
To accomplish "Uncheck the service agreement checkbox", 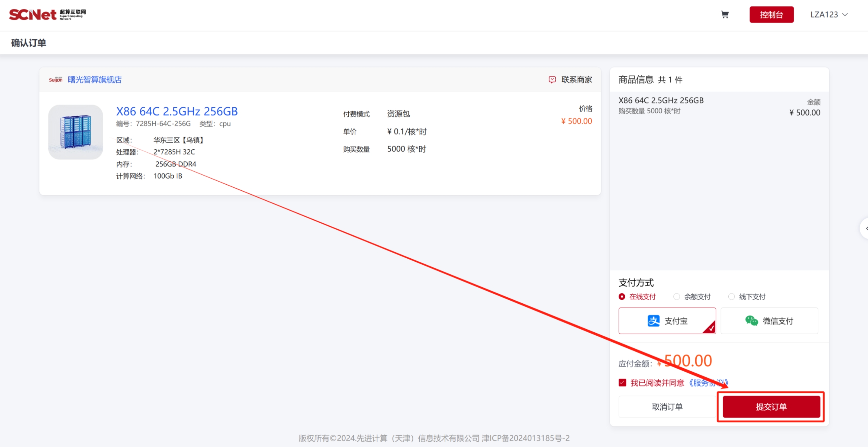I will 622,383.
